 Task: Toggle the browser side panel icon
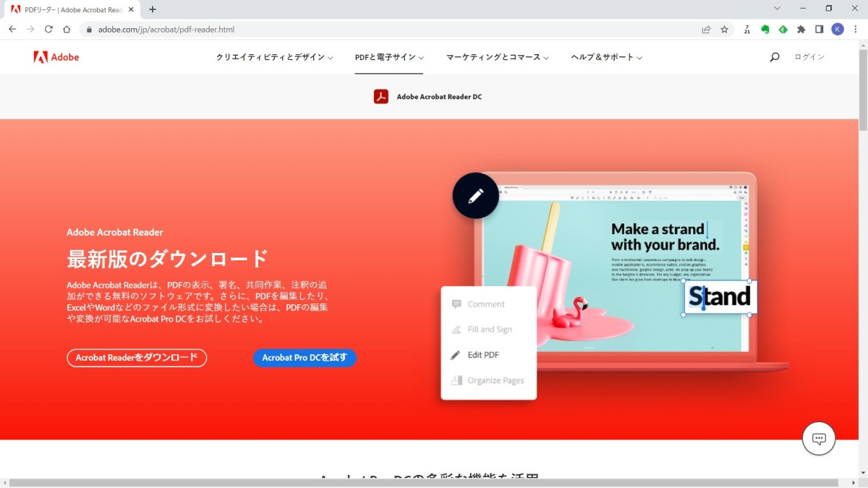click(819, 30)
